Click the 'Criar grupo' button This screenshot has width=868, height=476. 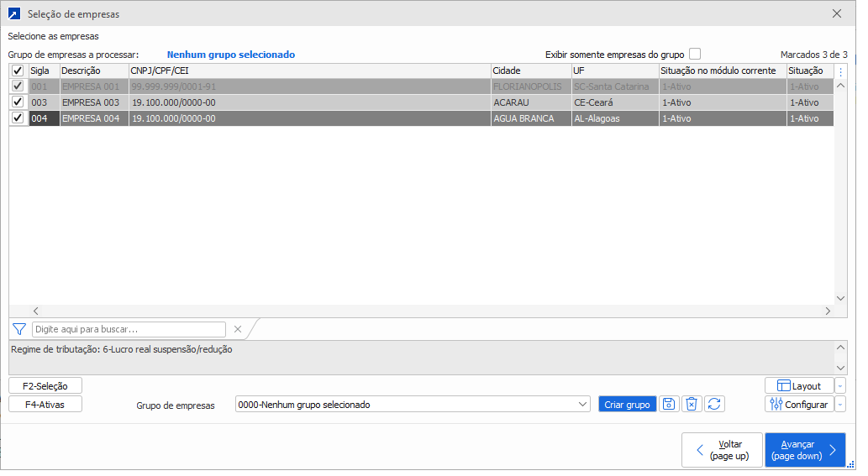(x=628, y=405)
